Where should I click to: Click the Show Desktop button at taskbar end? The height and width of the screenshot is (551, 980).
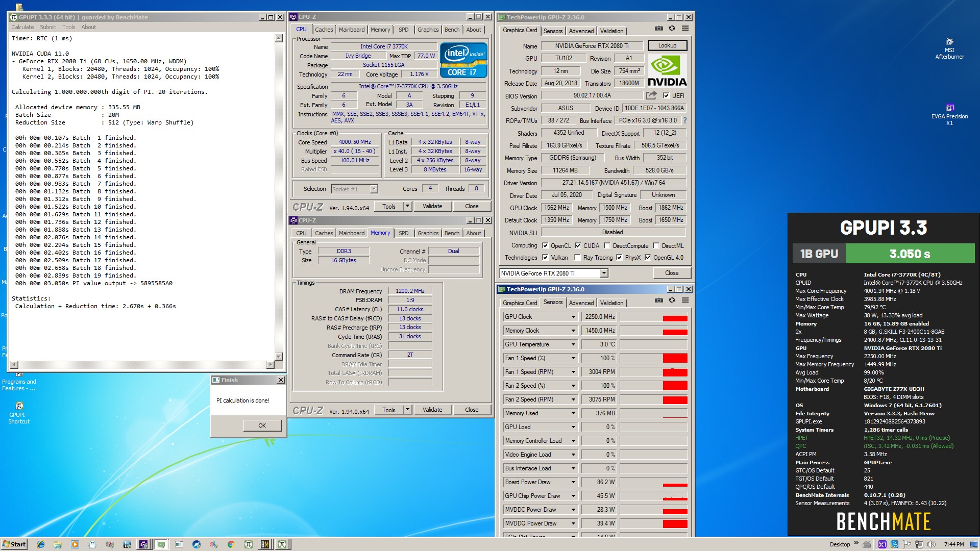974,544
